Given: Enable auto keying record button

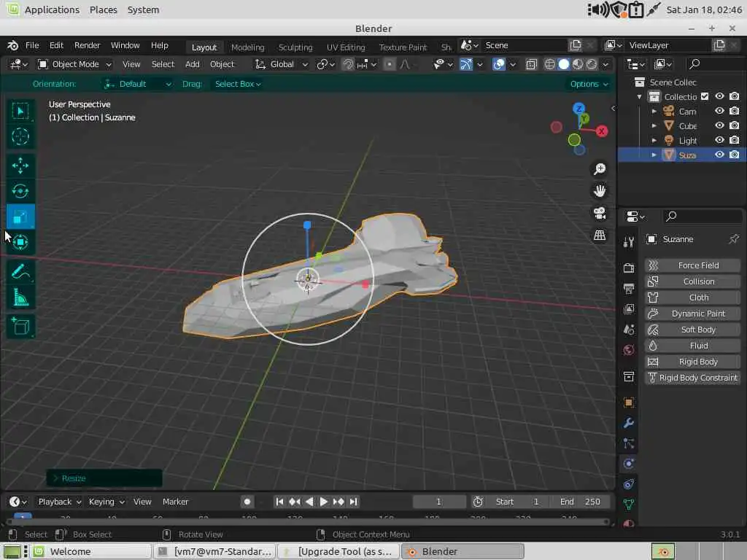Looking at the screenshot, I should [x=247, y=502].
